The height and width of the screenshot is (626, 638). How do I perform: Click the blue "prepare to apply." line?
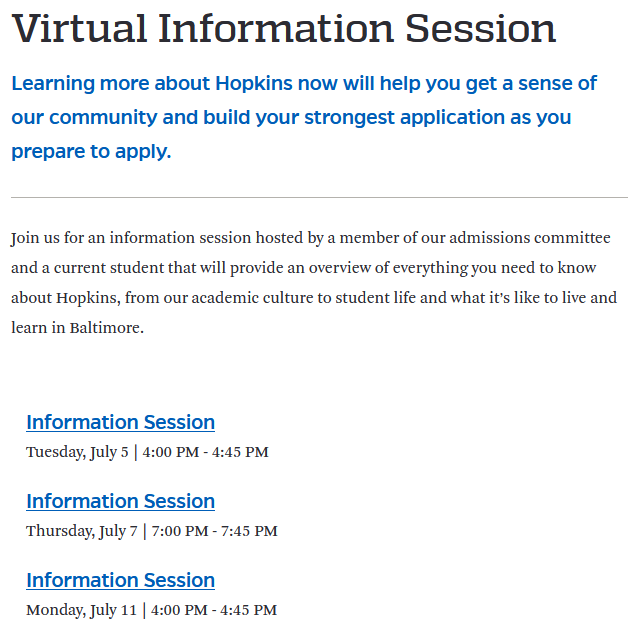(92, 152)
